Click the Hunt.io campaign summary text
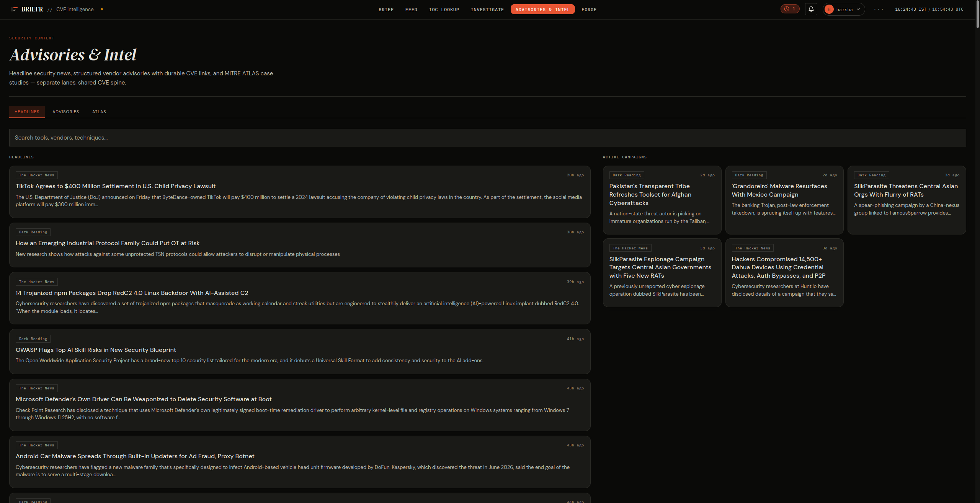 click(x=784, y=290)
